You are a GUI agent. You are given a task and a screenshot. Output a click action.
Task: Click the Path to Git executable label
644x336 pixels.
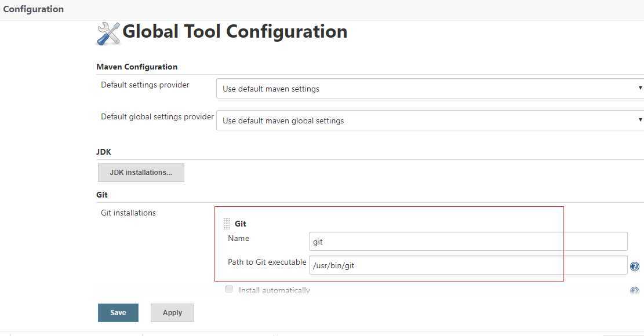tap(267, 262)
